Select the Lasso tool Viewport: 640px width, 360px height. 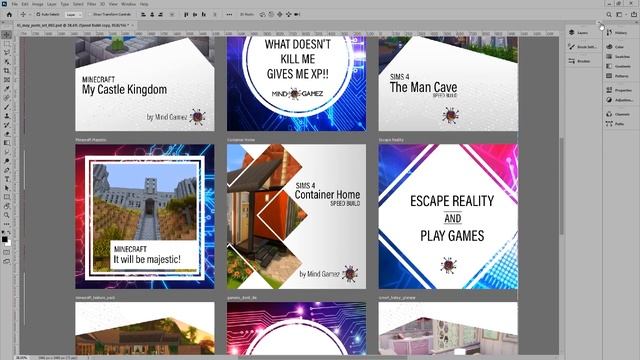(7, 53)
